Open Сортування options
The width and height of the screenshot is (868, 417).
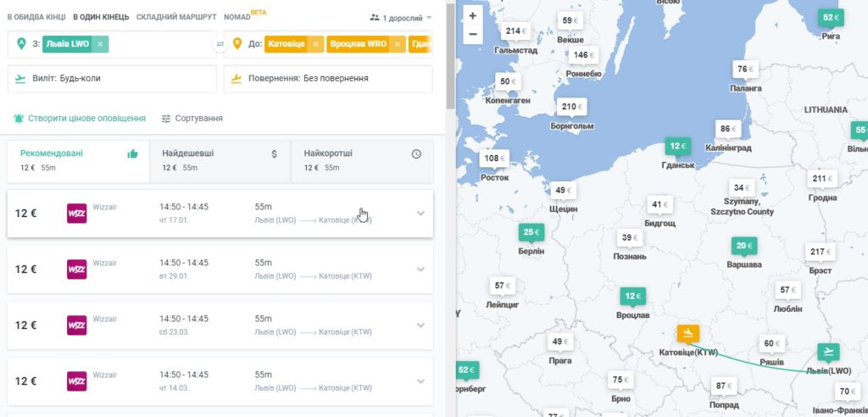[192, 119]
